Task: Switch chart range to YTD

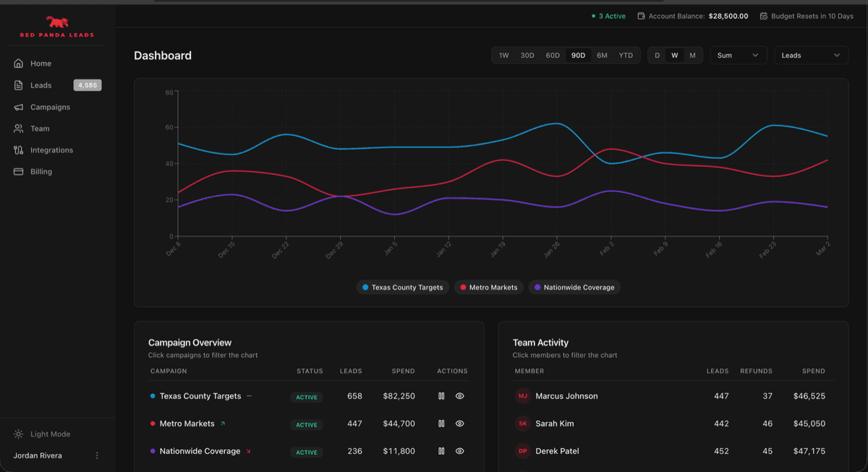Action: [x=626, y=55]
